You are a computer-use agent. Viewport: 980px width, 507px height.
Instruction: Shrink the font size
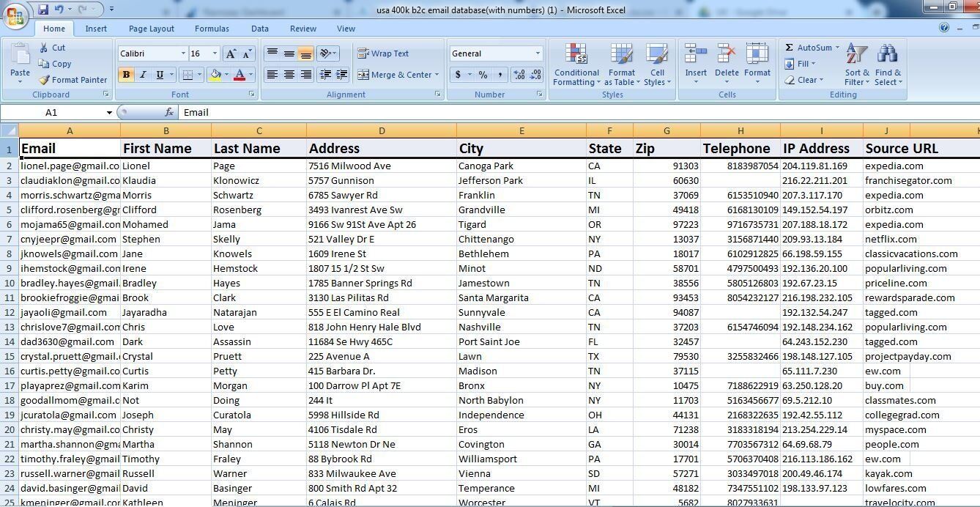248,53
